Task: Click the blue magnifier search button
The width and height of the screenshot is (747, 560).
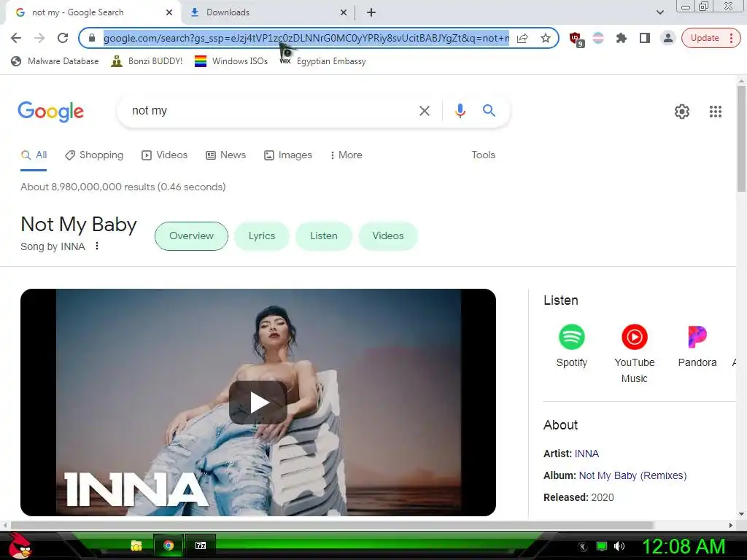Action: pyautogui.click(x=489, y=111)
